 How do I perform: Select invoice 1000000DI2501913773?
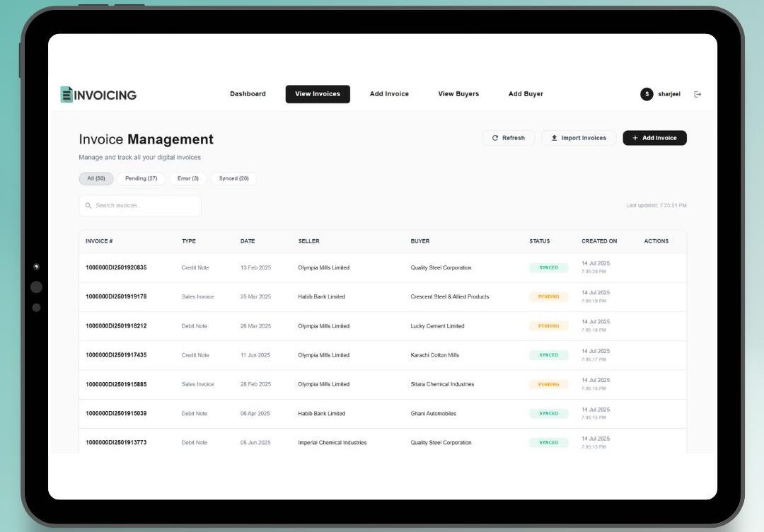[x=116, y=443]
